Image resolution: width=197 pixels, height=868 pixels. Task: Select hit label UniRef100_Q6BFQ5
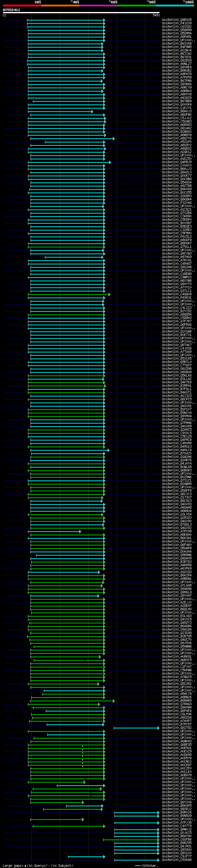[x=177, y=745]
